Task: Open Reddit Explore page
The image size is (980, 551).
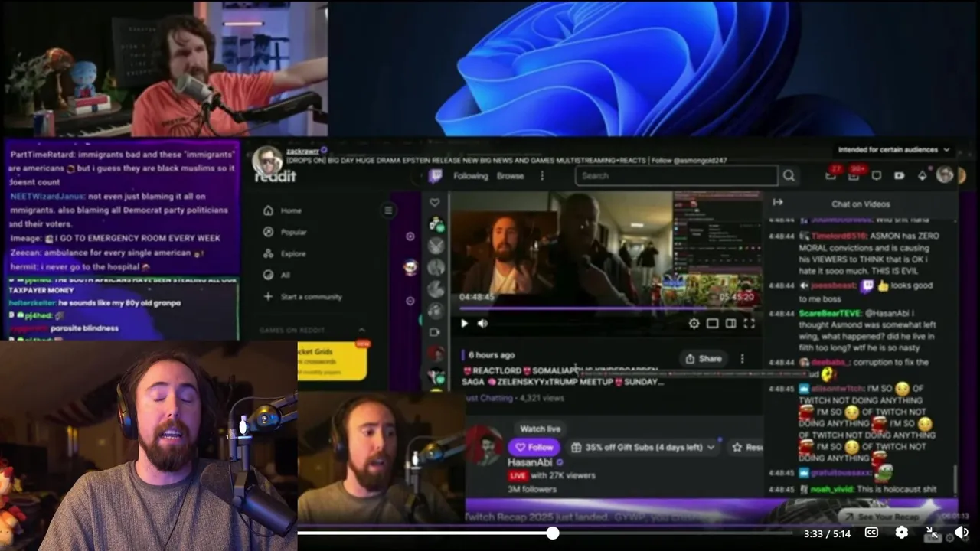Action: pos(292,253)
